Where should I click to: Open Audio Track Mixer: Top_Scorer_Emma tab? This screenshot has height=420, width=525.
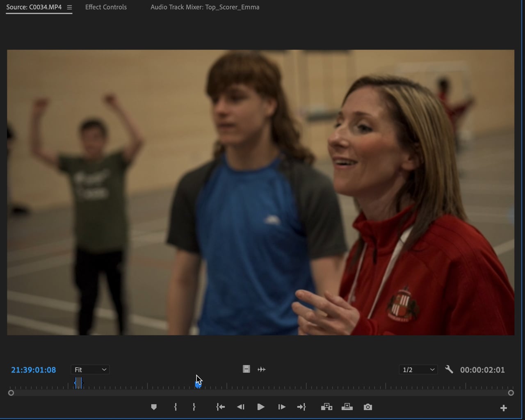coord(205,7)
